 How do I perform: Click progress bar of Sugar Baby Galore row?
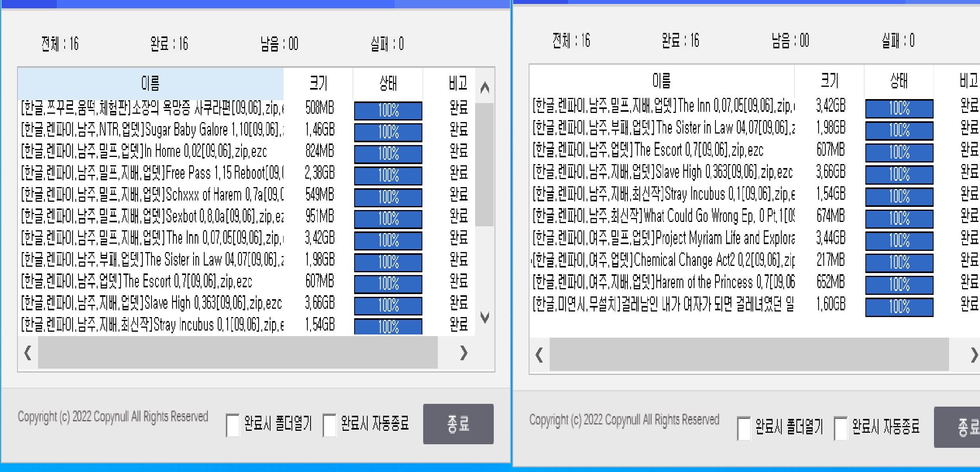[x=388, y=132]
